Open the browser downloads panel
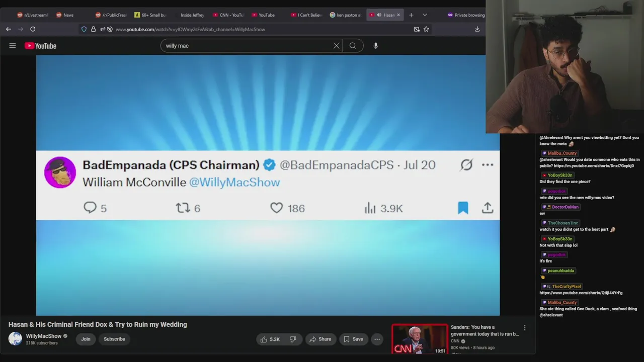 (x=477, y=29)
